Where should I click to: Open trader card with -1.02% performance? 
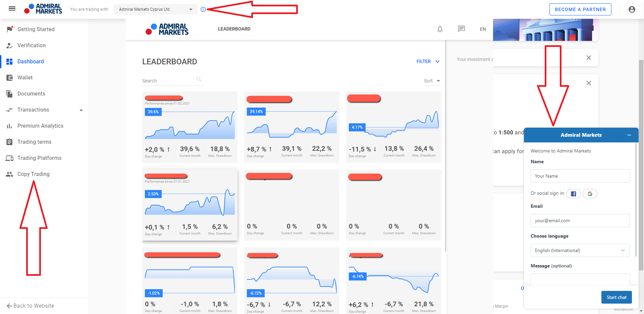(190, 280)
